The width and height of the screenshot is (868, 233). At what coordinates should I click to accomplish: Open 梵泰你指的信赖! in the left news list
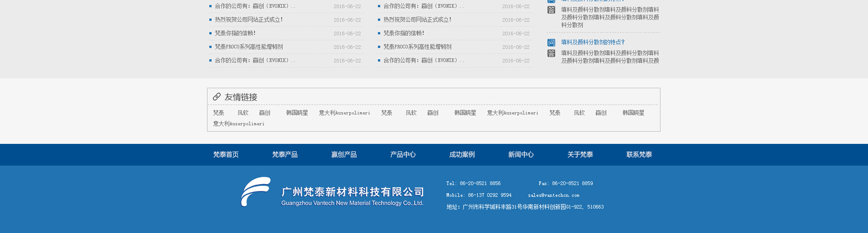point(235,33)
